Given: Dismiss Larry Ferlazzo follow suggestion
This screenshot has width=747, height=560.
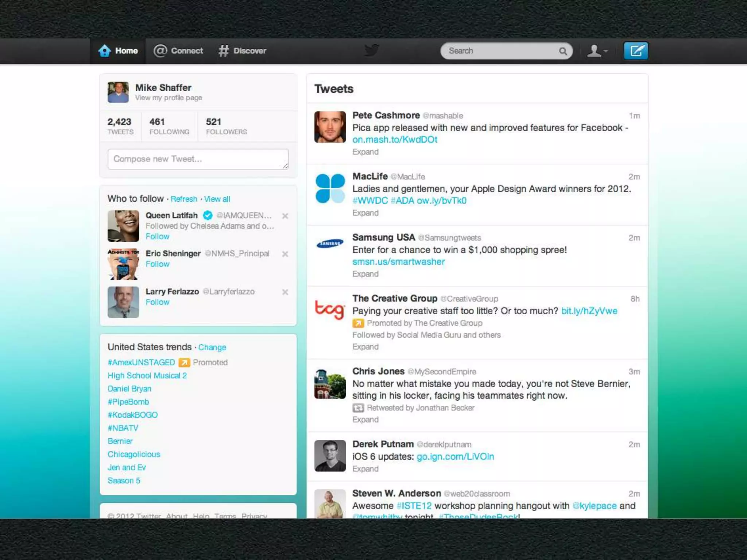Looking at the screenshot, I should tap(285, 292).
